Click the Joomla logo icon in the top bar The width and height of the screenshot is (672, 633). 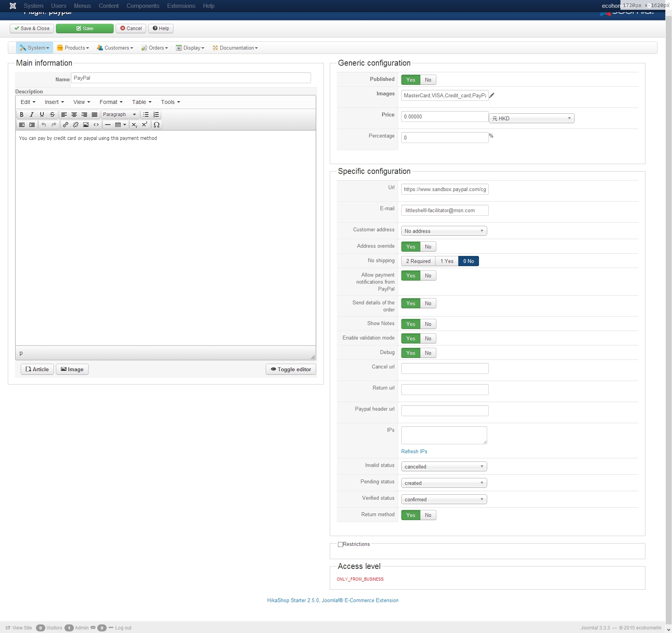(13, 6)
